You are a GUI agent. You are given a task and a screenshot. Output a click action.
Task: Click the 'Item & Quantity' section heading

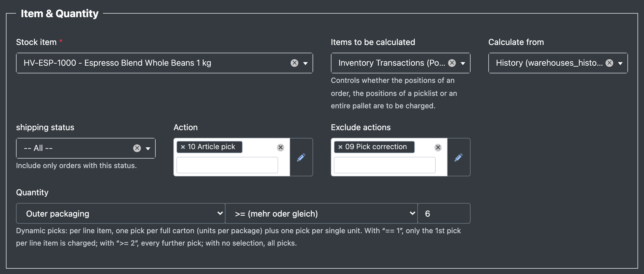(60, 14)
